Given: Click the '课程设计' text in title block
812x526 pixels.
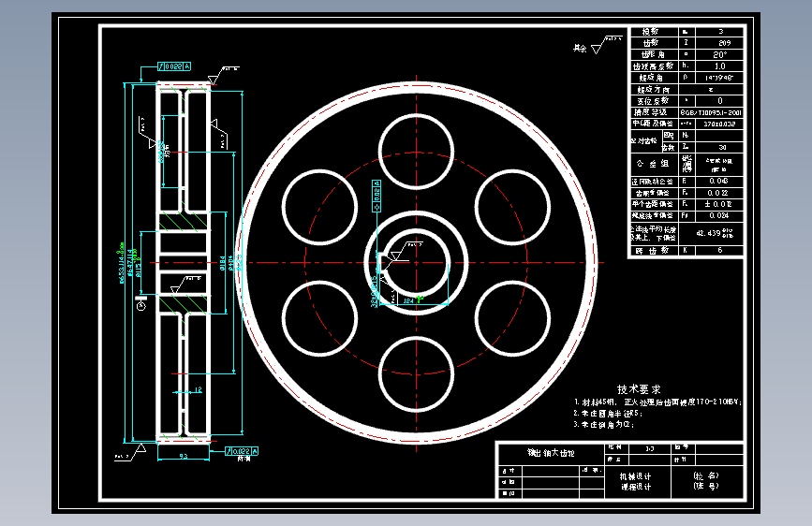Looking at the screenshot, I should [635, 487].
